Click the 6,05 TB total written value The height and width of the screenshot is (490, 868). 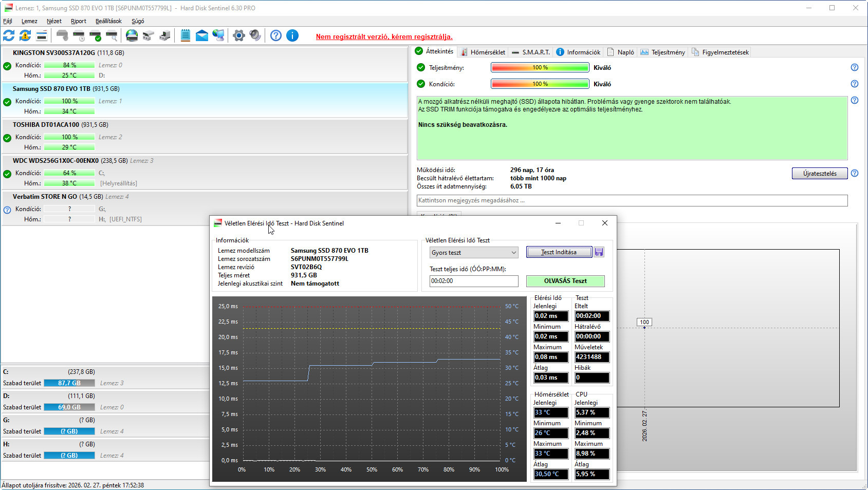tap(521, 186)
